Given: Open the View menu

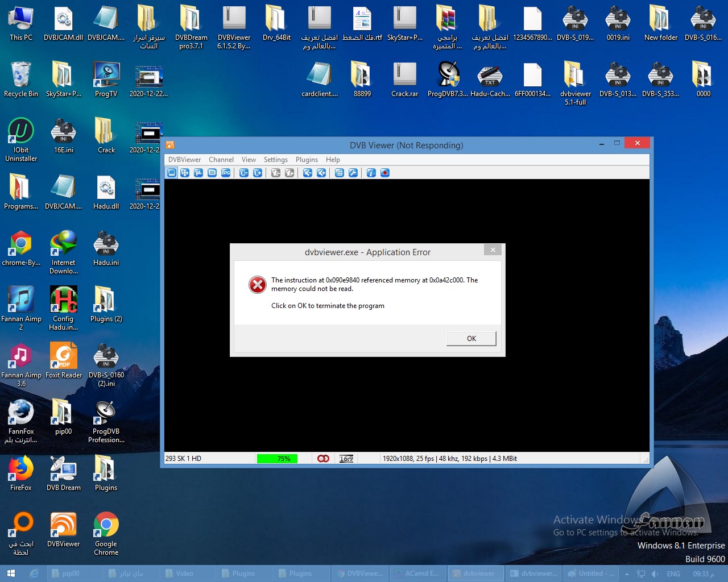Looking at the screenshot, I should 249,160.
